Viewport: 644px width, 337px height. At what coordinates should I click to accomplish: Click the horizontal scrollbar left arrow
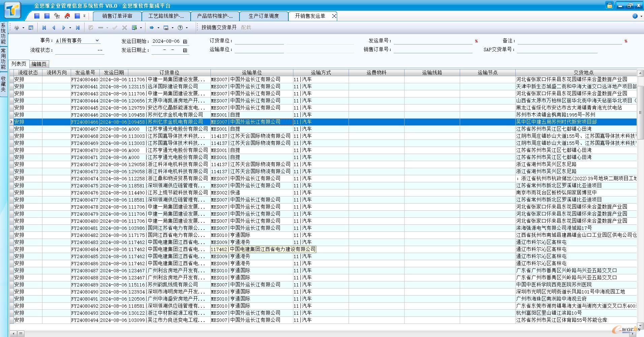[13, 333]
